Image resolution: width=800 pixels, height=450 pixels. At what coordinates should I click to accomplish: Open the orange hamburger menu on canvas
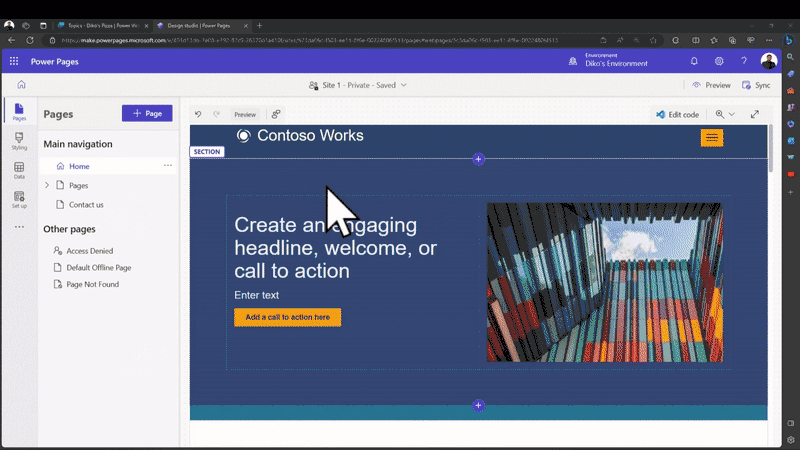pyautogui.click(x=712, y=137)
